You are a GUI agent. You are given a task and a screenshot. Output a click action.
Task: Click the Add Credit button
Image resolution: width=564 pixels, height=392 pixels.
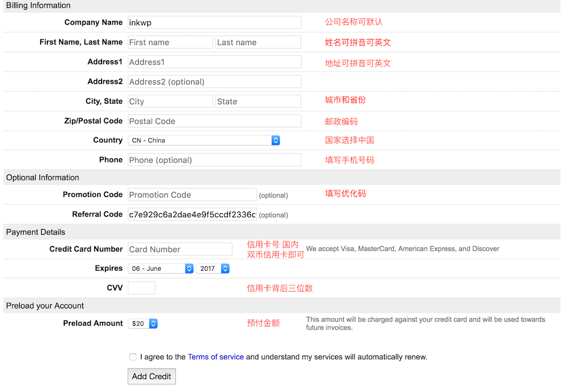point(152,376)
